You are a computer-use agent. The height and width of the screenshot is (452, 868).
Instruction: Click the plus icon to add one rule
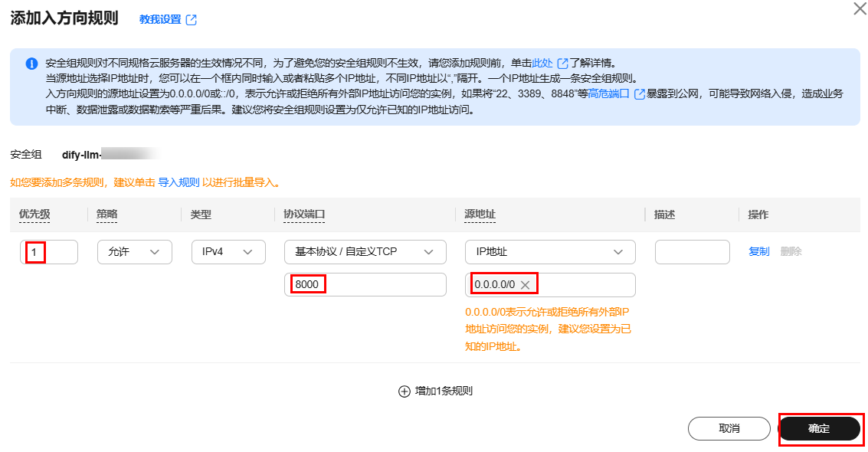[x=404, y=391]
